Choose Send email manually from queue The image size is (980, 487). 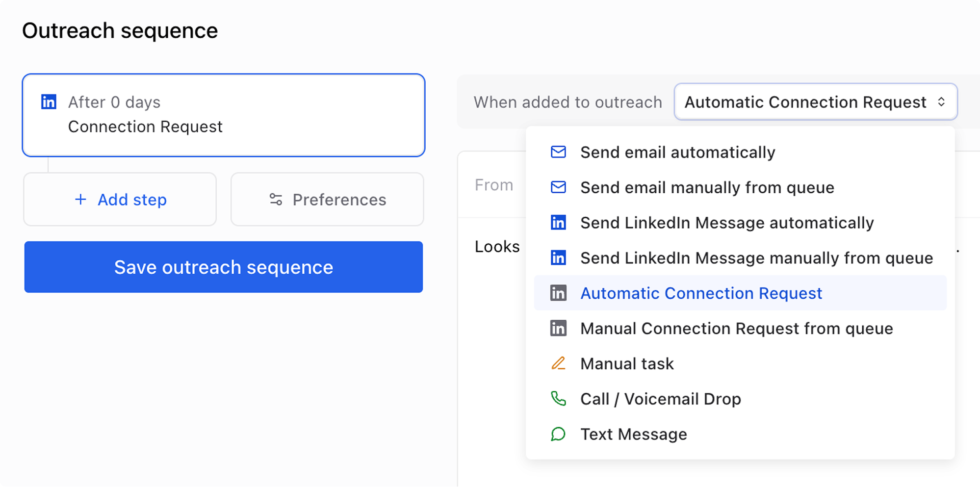coord(707,187)
